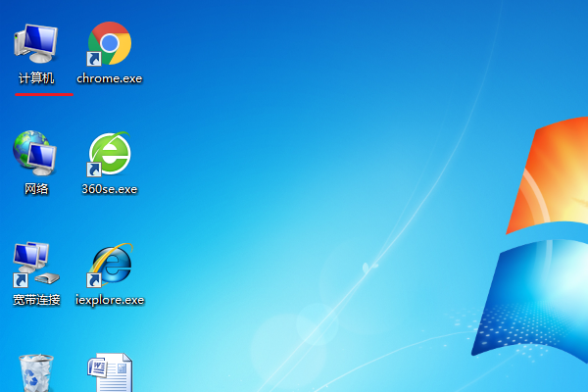Viewport: 588px width, 392px height.
Task: Click the iexplore.exe label text
Action: (x=110, y=300)
